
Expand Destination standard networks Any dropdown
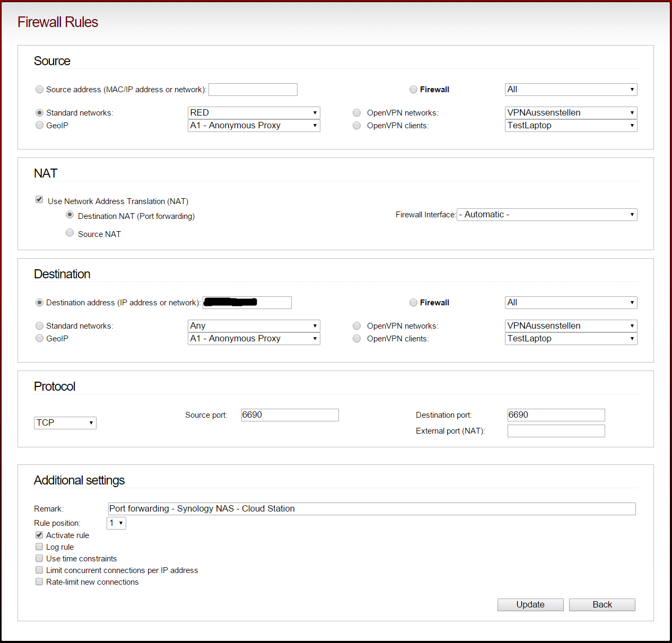[254, 326]
